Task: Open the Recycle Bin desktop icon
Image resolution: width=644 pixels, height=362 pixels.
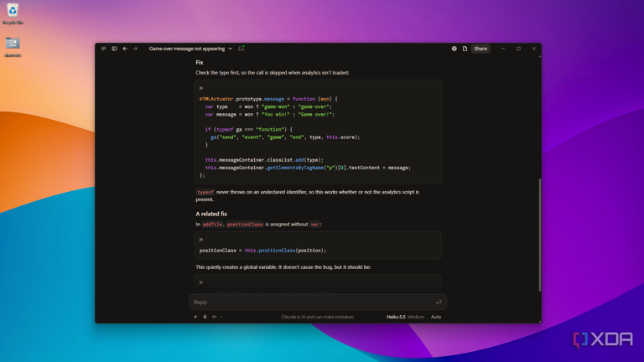Action: (x=13, y=13)
